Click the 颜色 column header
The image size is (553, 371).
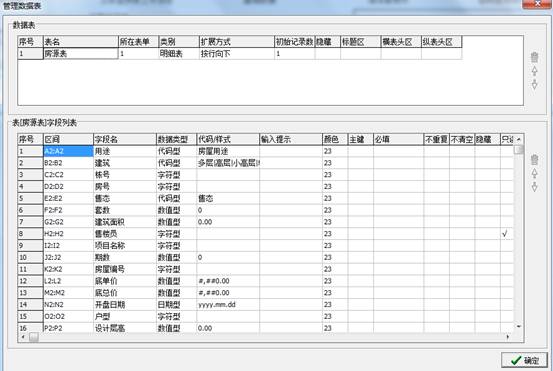click(x=335, y=139)
